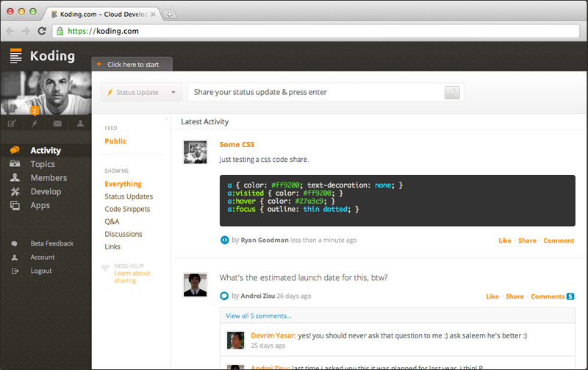Expand View all 5 comments

point(259,316)
